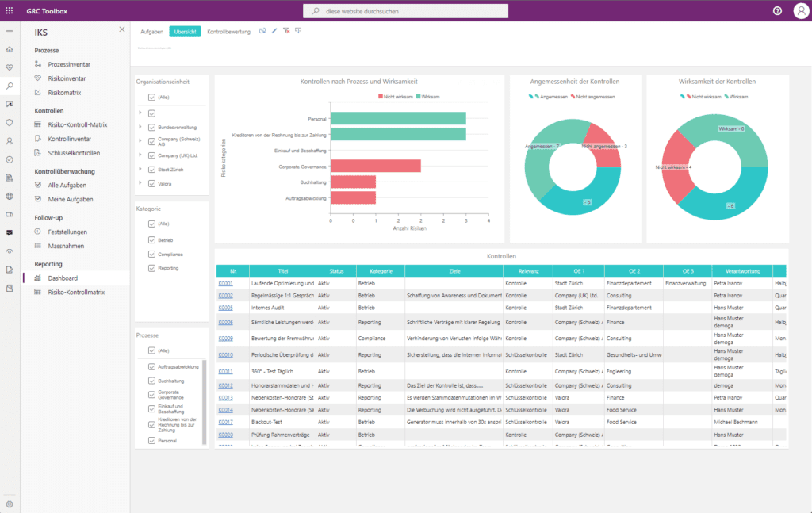This screenshot has height=513, width=812.
Task: Toggle the Company (Schweiz) AG checkbox
Action: [x=151, y=141]
